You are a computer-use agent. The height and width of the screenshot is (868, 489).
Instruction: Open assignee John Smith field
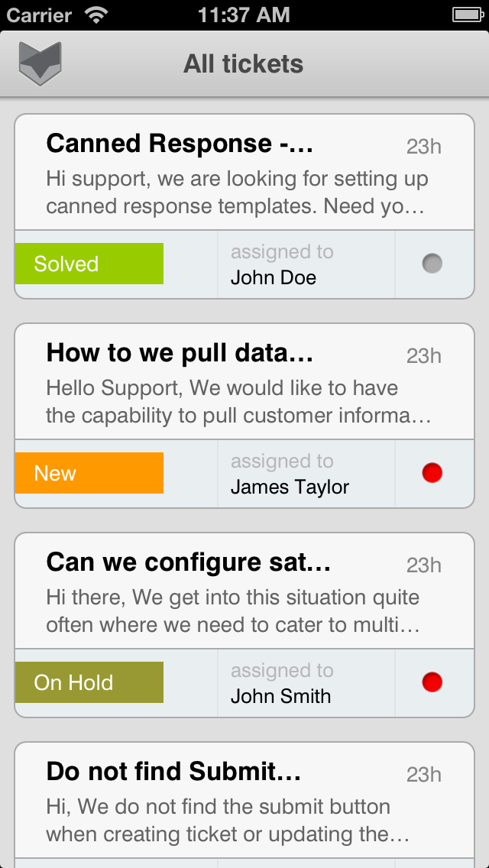306,683
